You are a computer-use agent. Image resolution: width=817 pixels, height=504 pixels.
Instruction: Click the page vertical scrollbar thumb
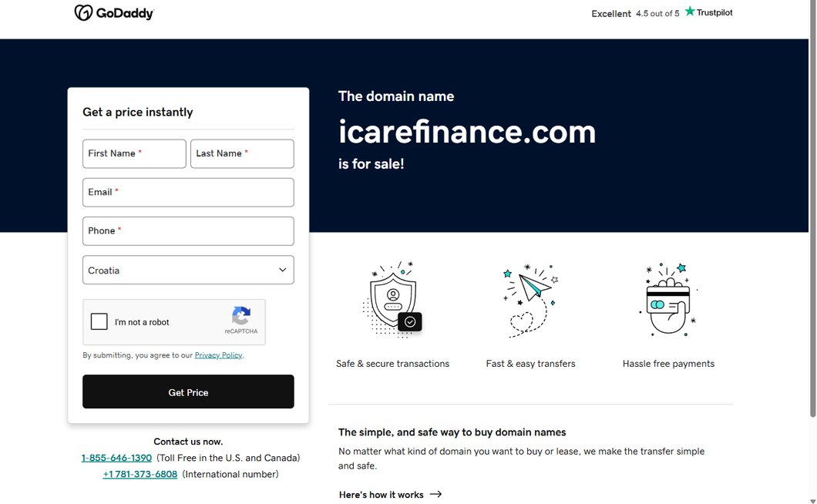click(812, 209)
